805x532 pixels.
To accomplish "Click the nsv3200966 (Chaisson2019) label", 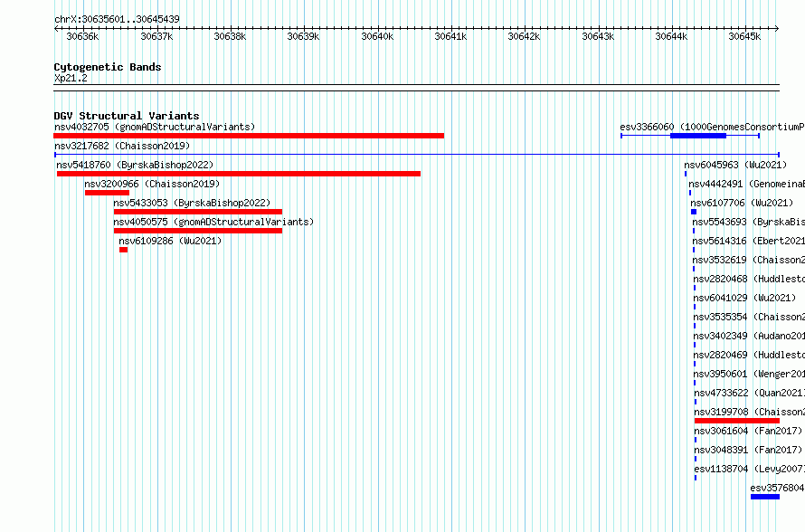I will (x=152, y=184).
